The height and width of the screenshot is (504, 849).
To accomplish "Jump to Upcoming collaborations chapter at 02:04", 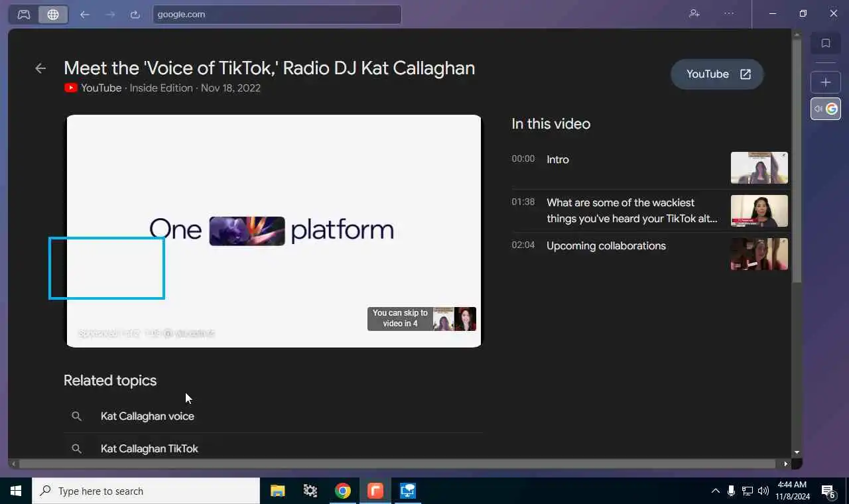I will [x=650, y=254].
